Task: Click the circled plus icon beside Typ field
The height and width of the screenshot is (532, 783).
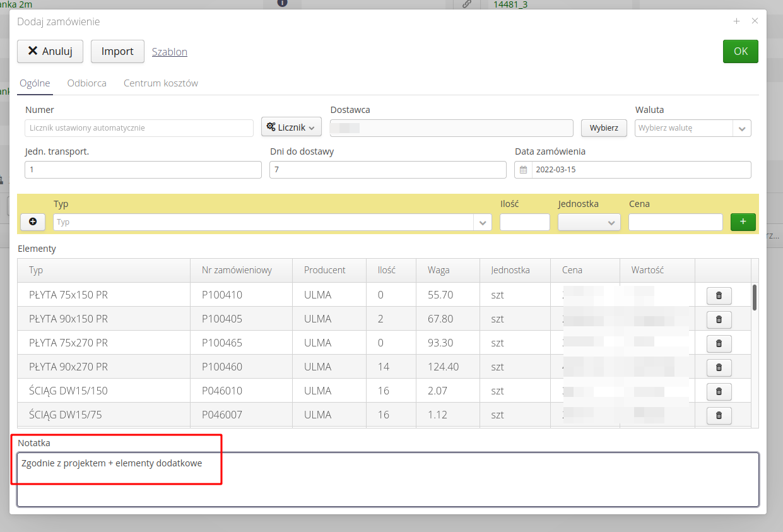Action: coord(32,222)
